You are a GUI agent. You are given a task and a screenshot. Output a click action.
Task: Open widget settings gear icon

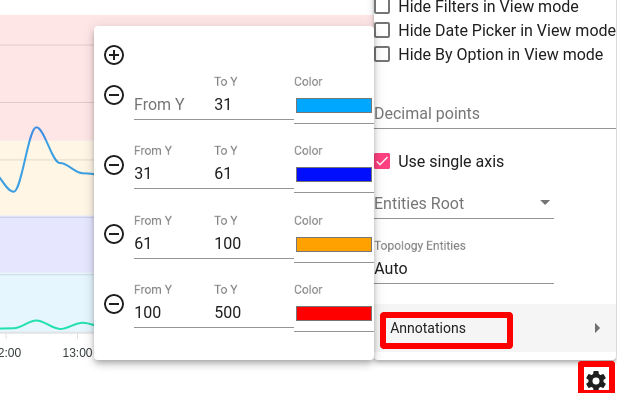coord(596,381)
